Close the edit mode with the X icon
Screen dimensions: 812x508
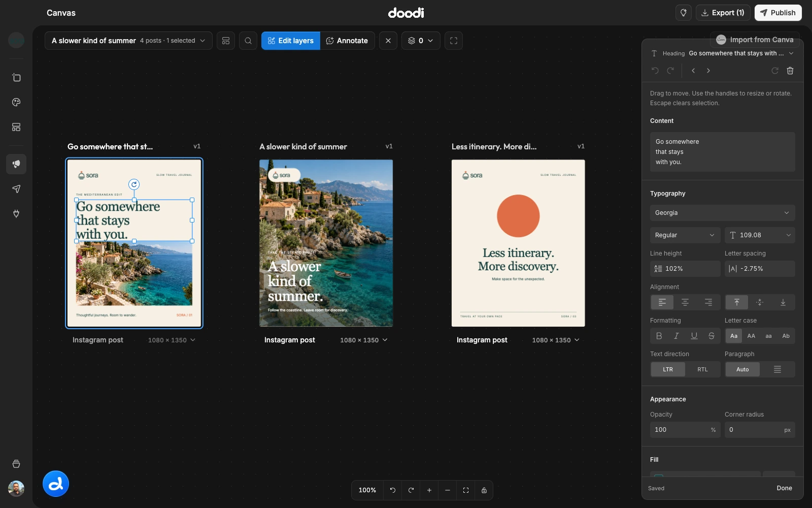tap(388, 41)
